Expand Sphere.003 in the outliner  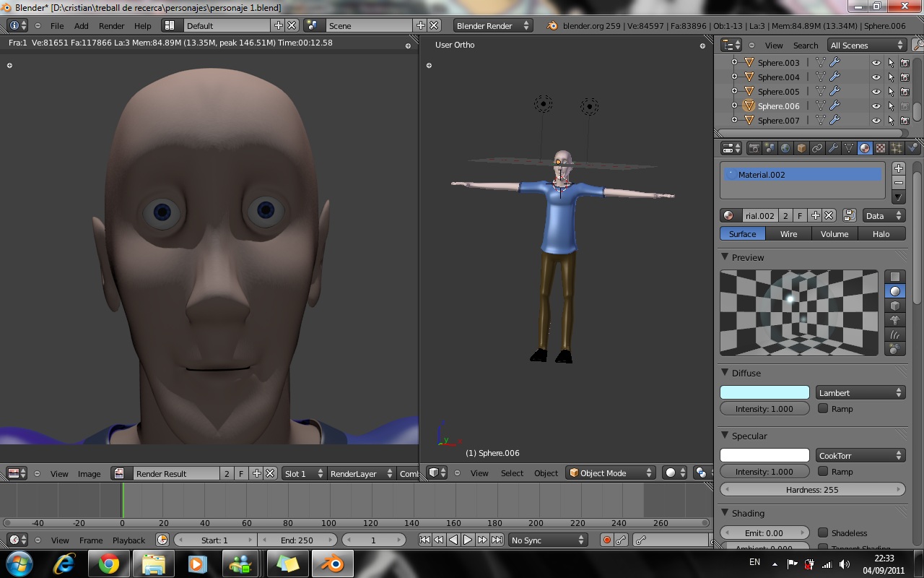pos(735,62)
